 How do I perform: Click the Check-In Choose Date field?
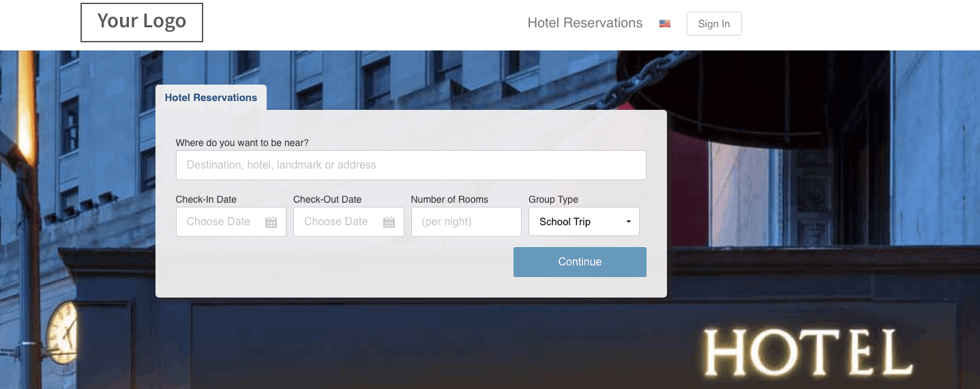(231, 222)
